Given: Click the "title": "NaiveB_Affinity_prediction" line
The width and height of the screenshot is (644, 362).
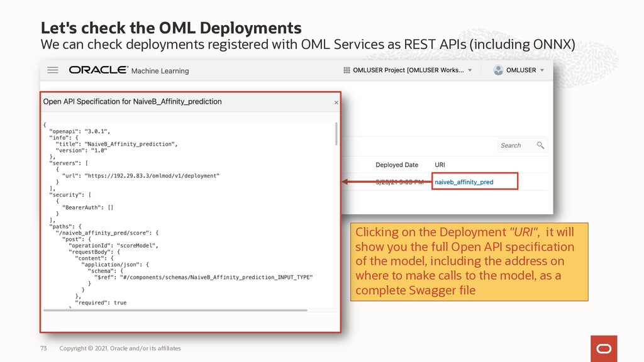Looking at the screenshot, I should click(x=116, y=144).
